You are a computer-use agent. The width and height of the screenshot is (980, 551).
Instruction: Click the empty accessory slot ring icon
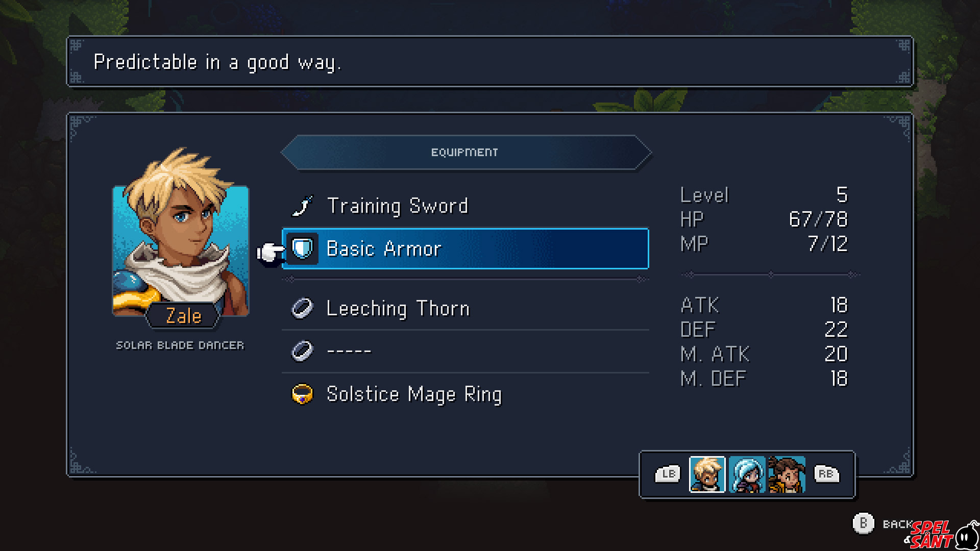[x=302, y=351]
